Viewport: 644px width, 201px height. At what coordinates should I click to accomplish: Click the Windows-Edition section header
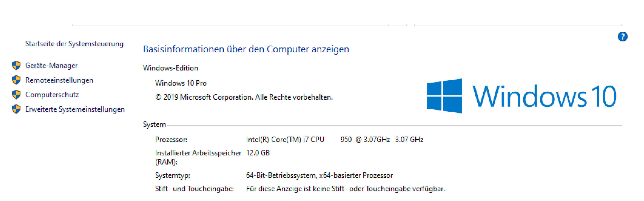click(171, 68)
